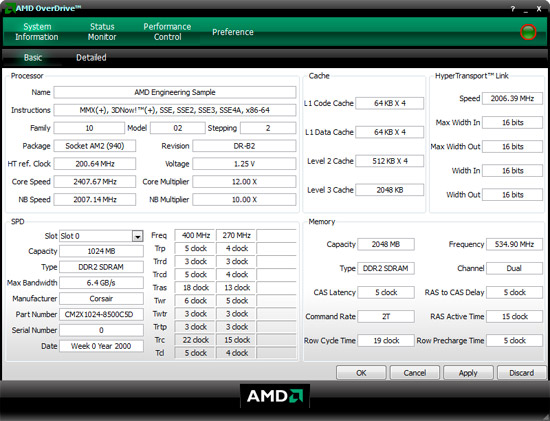Click the processor Name field
The height and width of the screenshot is (421, 550).
pyautogui.click(x=175, y=92)
